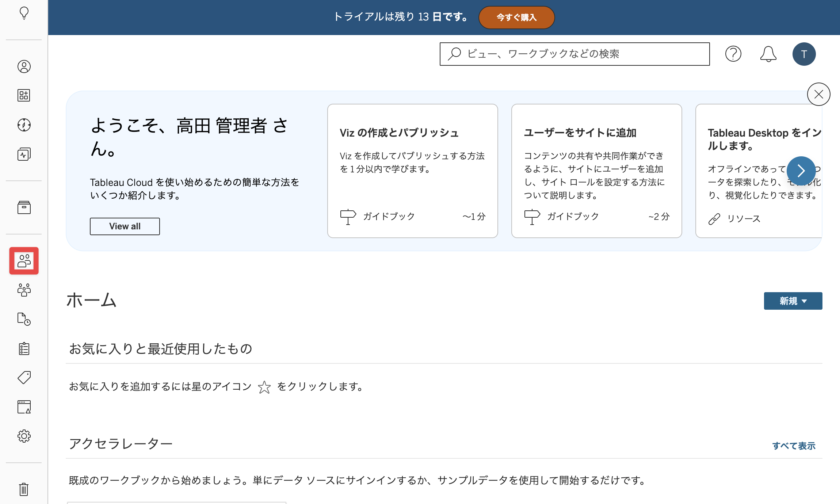Screen dimensions: 840x504
Task: Open the Settings gear icon in sidebar
Action: tap(24, 436)
